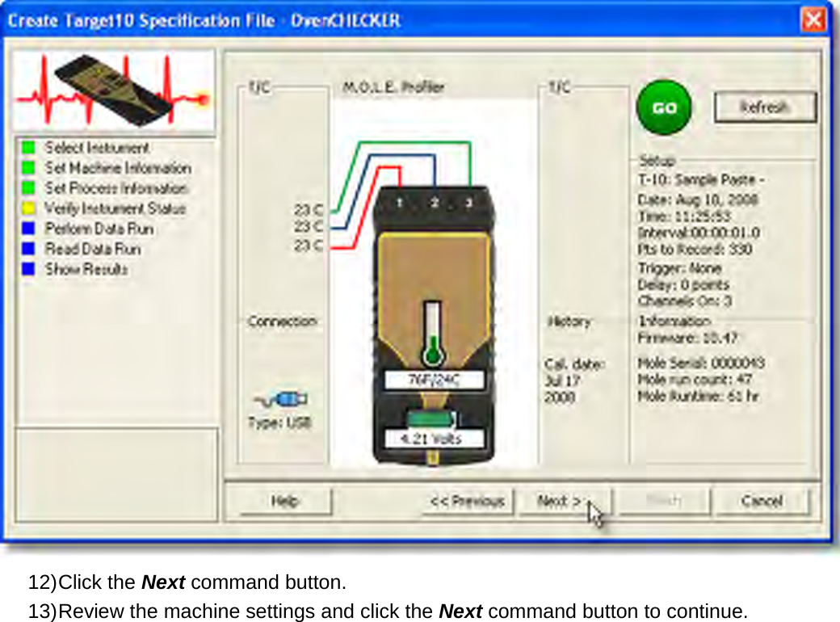The height and width of the screenshot is (622, 840).
Task: Click the green channel 23 C reading
Action: [309, 209]
